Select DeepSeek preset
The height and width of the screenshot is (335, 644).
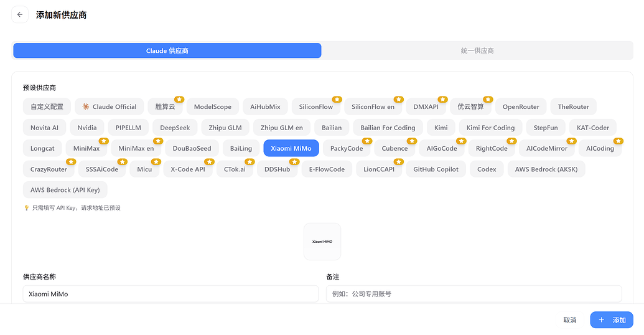[175, 128]
